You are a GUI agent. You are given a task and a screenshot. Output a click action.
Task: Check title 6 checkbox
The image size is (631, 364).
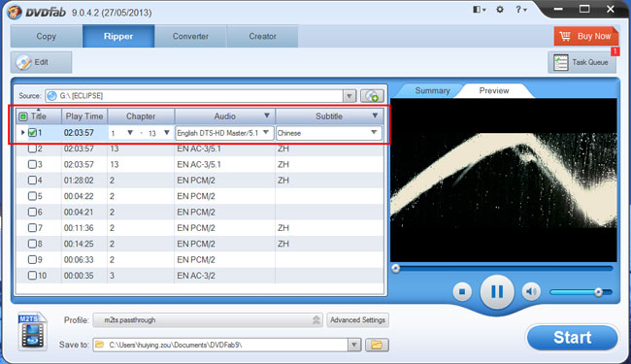[32, 212]
